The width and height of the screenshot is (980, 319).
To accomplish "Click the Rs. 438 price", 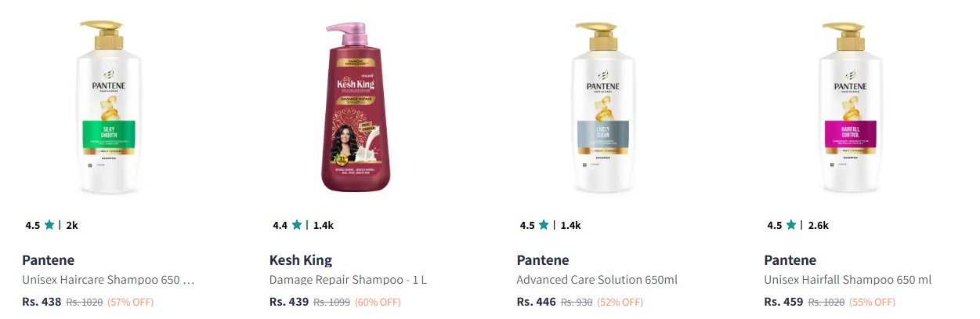I will point(42,302).
